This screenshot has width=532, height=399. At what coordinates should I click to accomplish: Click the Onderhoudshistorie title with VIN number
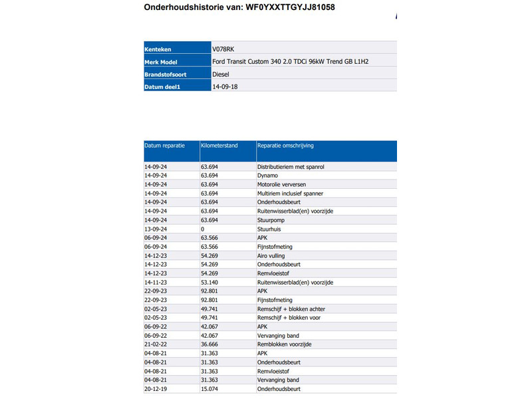pyautogui.click(x=239, y=8)
